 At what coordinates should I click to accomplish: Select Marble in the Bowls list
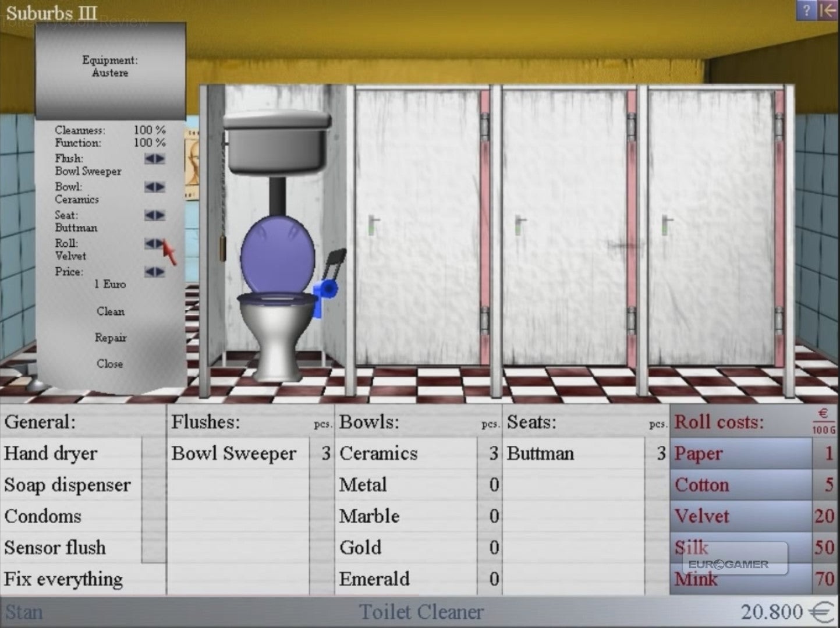[x=369, y=516]
